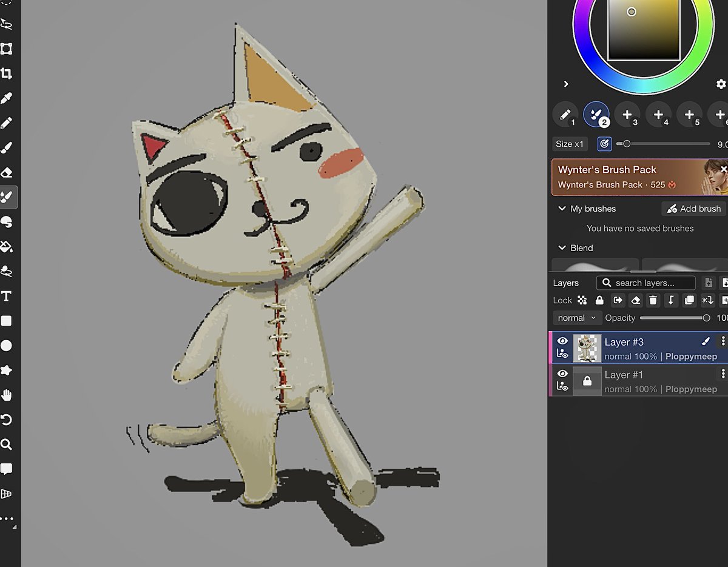Select the crop tool
728x567 pixels.
click(7, 73)
